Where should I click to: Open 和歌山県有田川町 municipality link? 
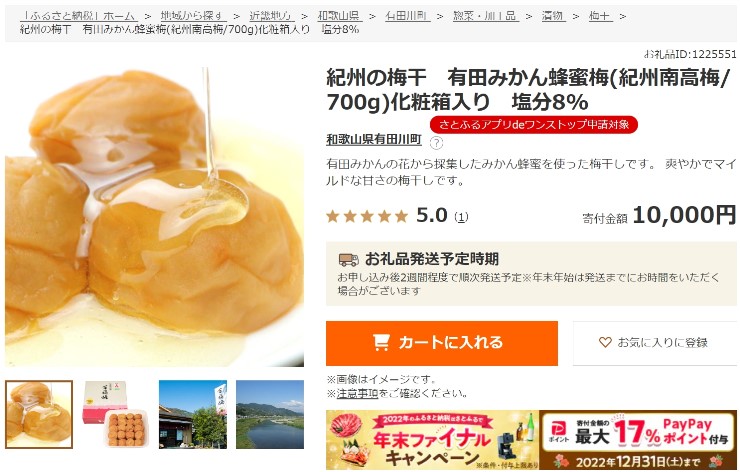(374, 140)
